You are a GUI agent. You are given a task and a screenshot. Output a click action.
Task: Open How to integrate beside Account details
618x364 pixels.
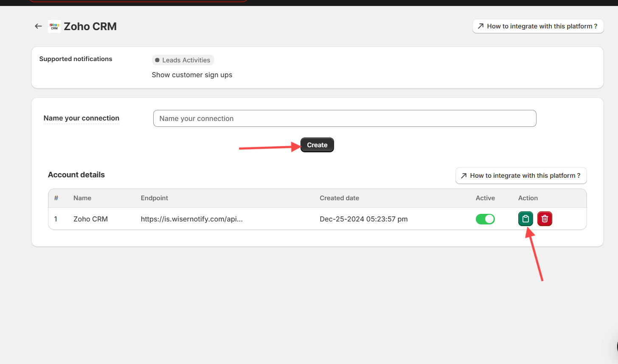pyautogui.click(x=521, y=176)
